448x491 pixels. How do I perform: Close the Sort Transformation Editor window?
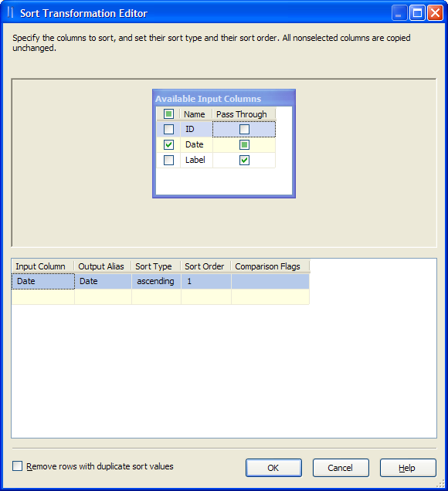(436, 13)
